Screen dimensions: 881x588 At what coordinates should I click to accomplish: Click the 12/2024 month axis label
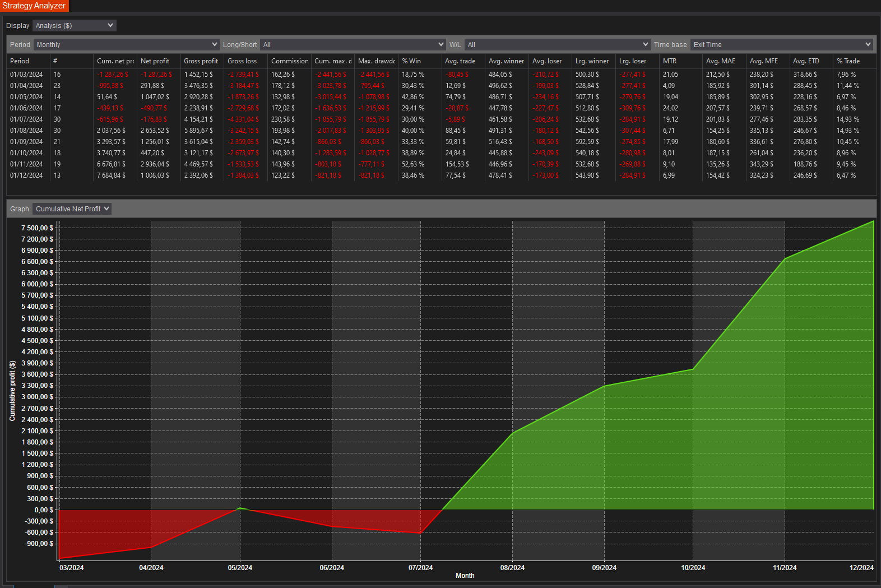tap(861, 568)
